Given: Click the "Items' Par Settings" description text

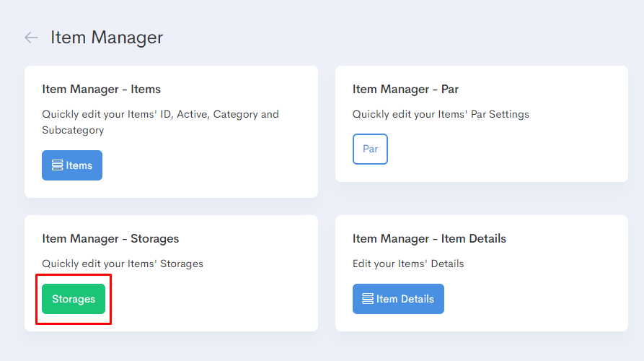Looking at the screenshot, I should 441,114.
